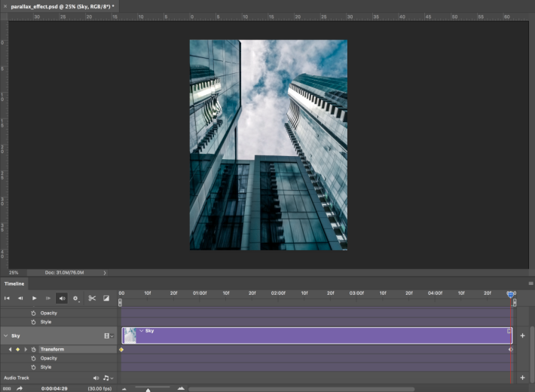Toggle Transform keyframe stopwatch for Sky
The width and height of the screenshot is (535, 392).
(33, 349)
